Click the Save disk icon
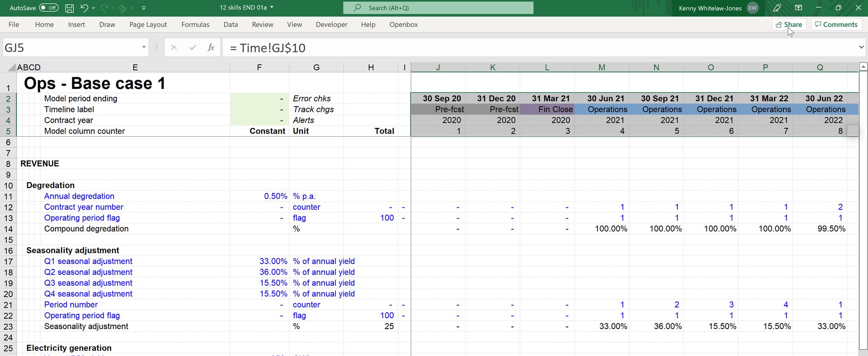The image size is (868, 356). pos(69,8)
